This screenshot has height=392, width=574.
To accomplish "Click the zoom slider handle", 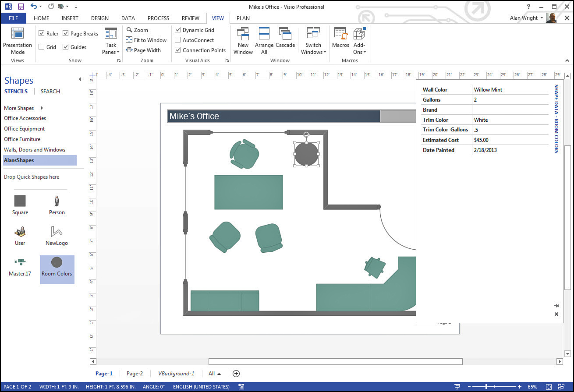I will (486, 387).
